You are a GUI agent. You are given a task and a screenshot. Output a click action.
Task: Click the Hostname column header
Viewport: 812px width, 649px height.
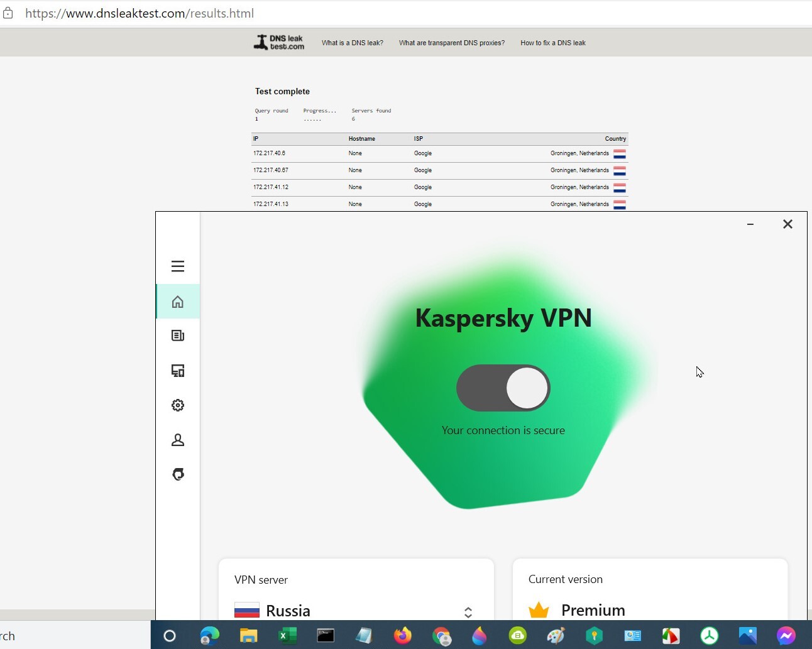tap(362, 139)
